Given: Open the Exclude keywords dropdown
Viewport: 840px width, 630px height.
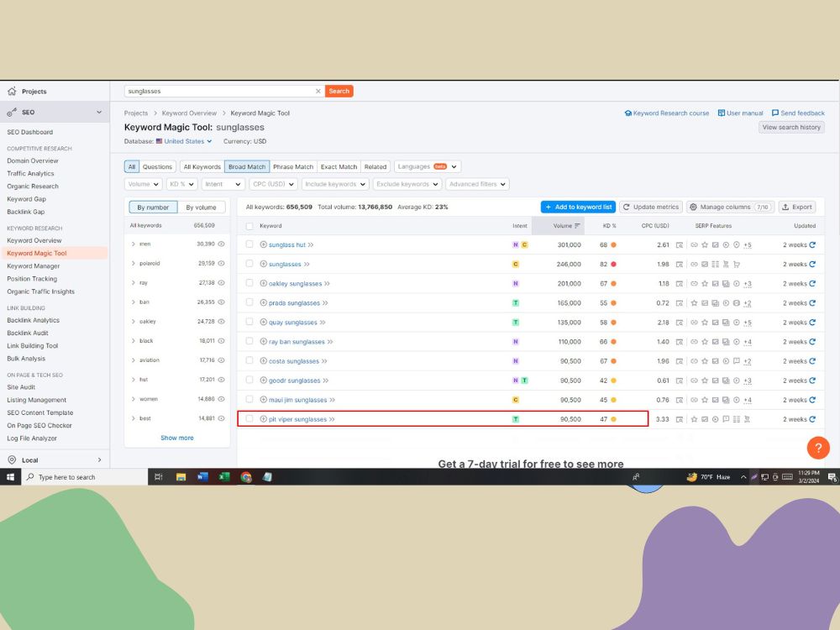Looking at the screenshot, I should (407, 184).
